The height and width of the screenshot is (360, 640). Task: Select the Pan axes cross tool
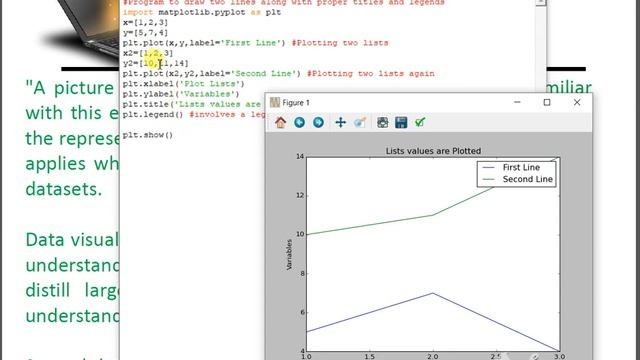(x=340, y=122)
